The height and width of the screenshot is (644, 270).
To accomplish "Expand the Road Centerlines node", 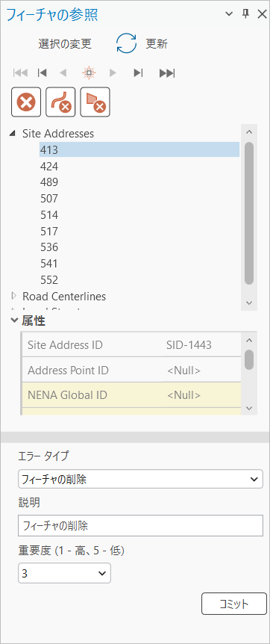I will coord(14,296).
